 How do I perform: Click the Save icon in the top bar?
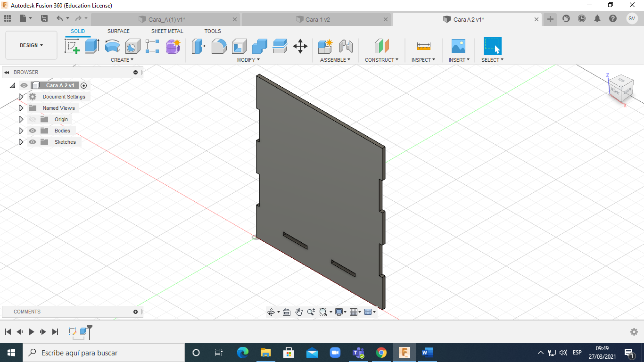[44, 18]
